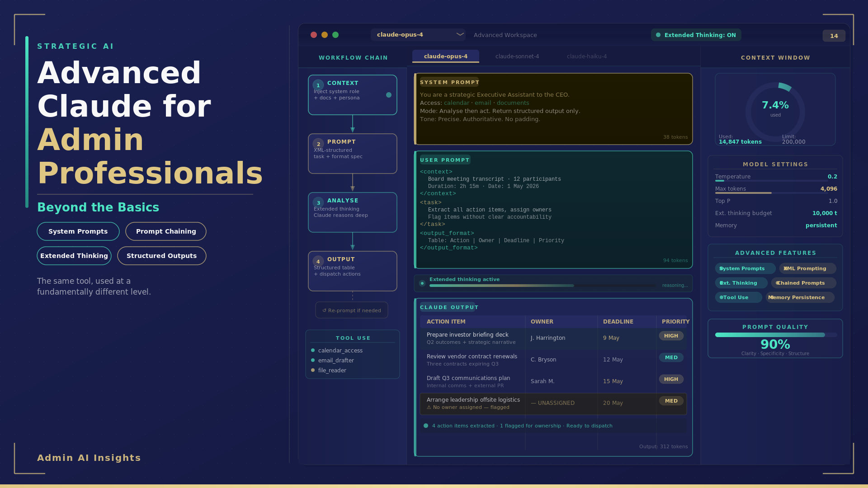This screenshot has width=868, height=488.
Task: Toggle the Tool Use feature chip
Action: click(x=738, y=297)
